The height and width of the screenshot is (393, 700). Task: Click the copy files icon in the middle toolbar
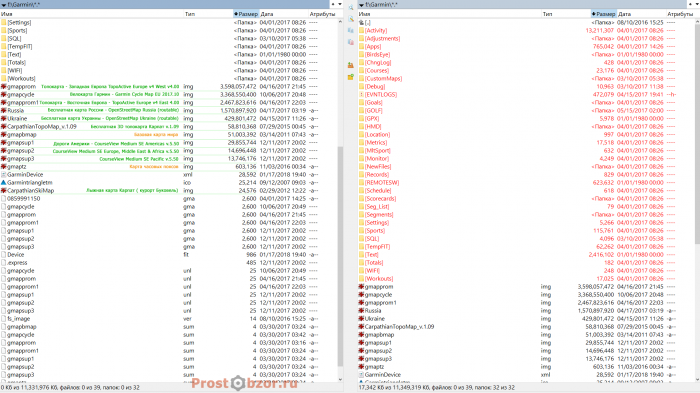point(350,30)
